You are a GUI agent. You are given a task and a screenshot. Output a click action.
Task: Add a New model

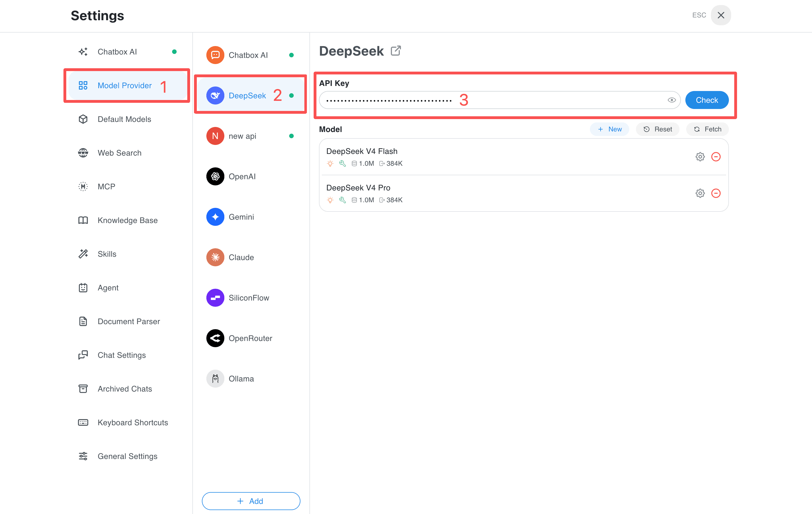coord(609,129)
